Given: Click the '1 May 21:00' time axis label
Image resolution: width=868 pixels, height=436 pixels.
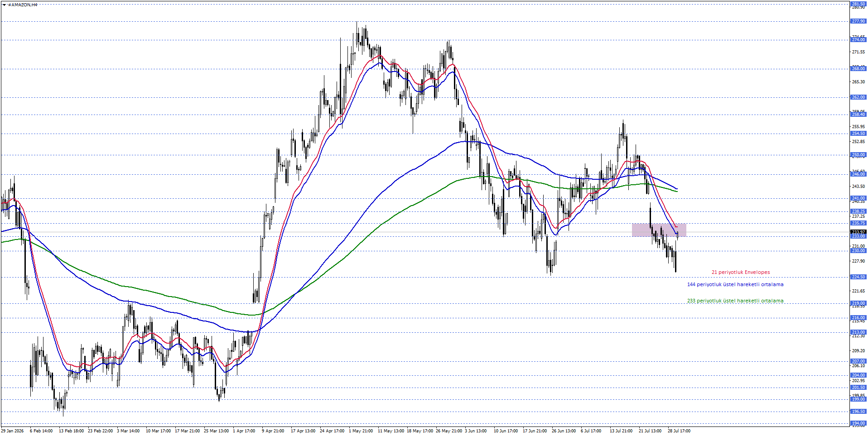Looking at the screenshot, I should 361,431.
